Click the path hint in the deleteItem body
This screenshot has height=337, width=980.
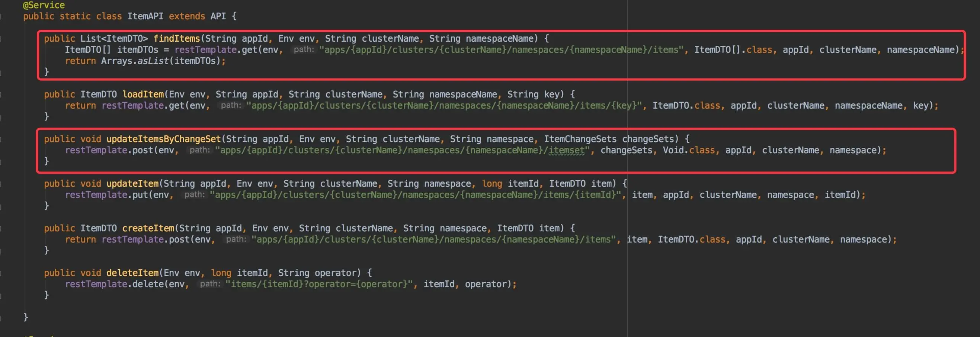[210, 283]
